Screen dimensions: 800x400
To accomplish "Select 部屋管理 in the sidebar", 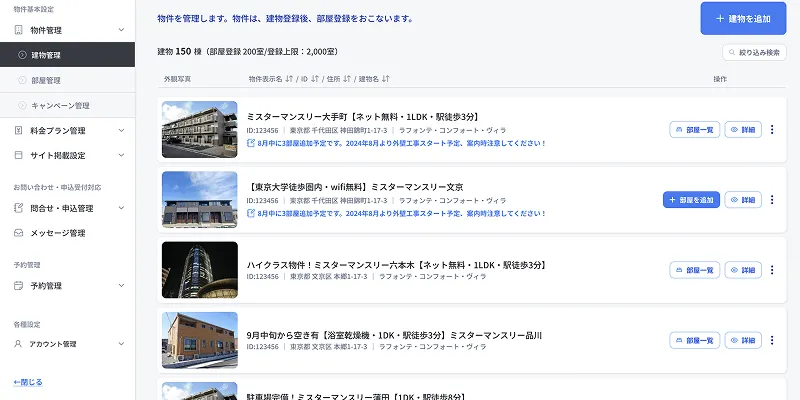I will click(x=67, y=80).
